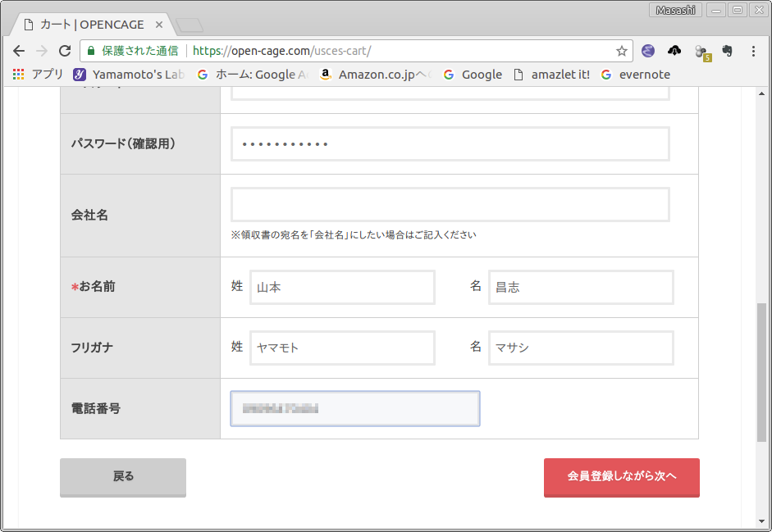This screenshot has width=772, height=532.
Task: Open the amazlet it! bookmark
Action: pyautogui.click(x=551, y=75)
